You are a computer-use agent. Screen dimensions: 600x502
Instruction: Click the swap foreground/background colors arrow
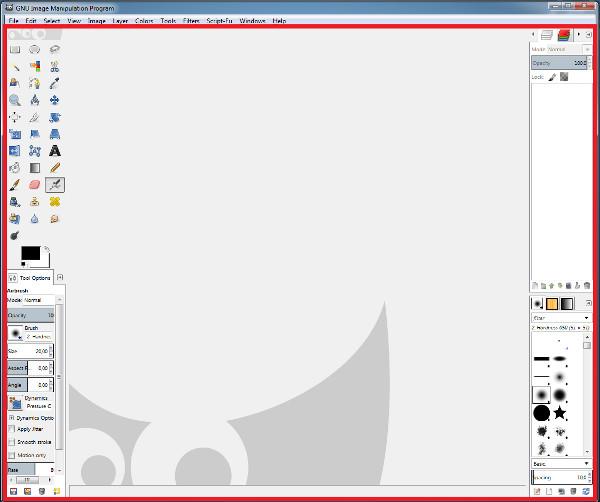coord(46,249)
